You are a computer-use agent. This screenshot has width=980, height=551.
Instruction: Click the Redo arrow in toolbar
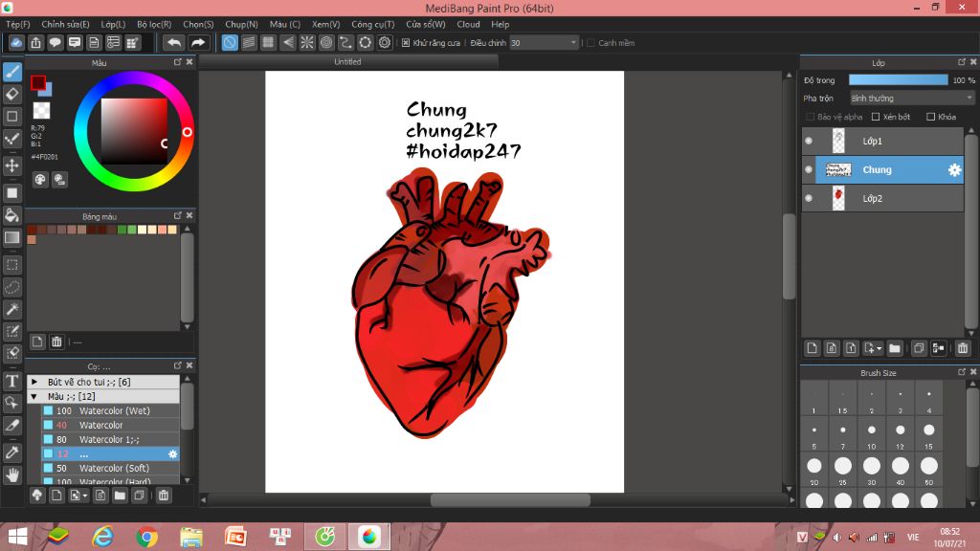[x=197, y=42]
